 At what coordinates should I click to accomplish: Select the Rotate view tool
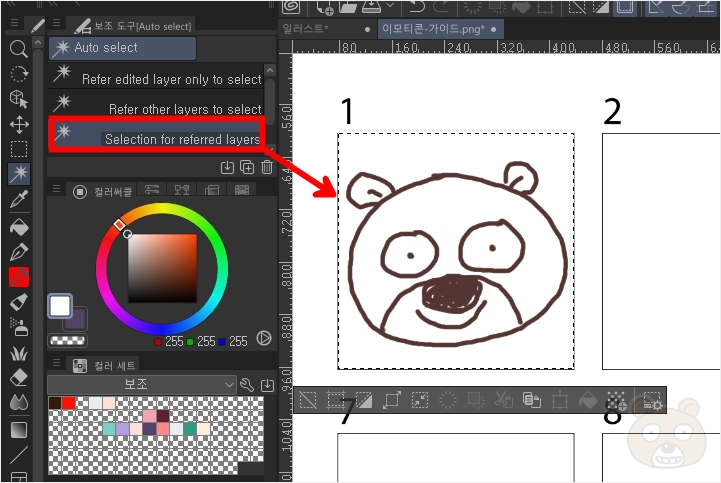(x=19, y=74)
